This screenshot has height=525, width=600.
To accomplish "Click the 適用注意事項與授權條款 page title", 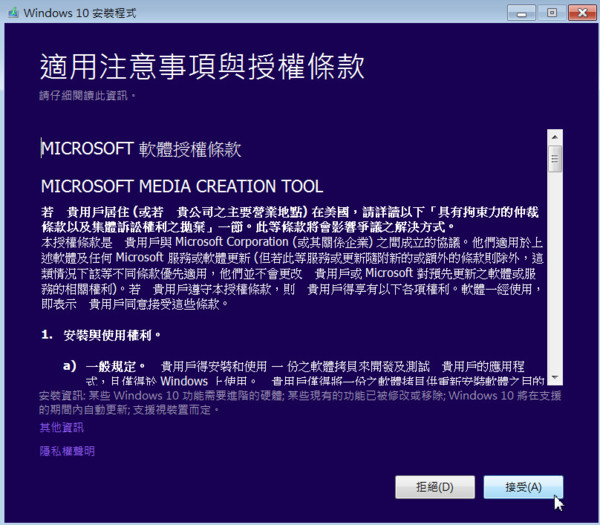I will point(202,66).
